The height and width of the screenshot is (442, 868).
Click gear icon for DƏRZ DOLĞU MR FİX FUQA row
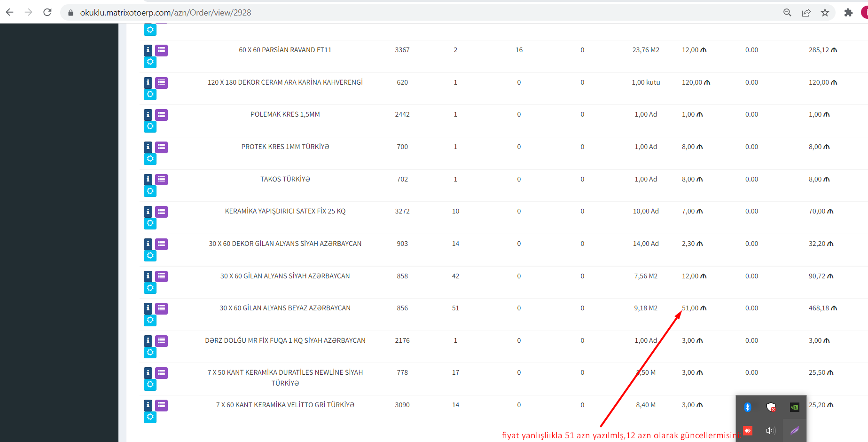tap(150, 353)
